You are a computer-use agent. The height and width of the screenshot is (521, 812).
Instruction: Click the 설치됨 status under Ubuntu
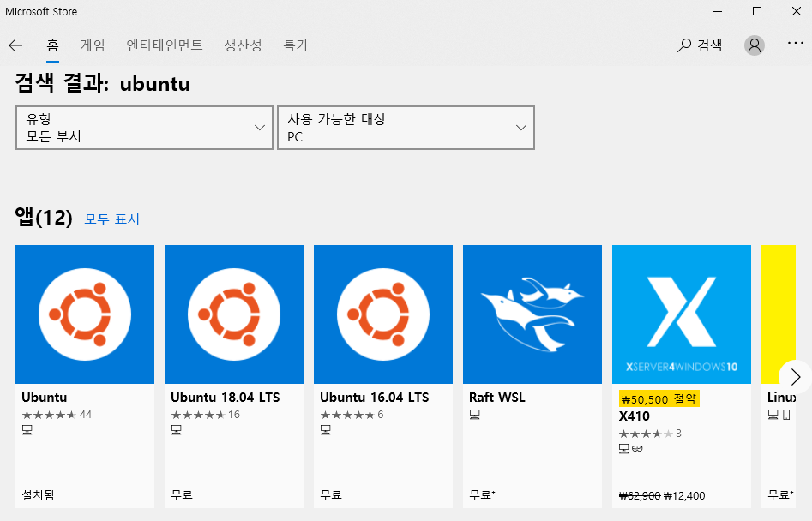[38, 495]
